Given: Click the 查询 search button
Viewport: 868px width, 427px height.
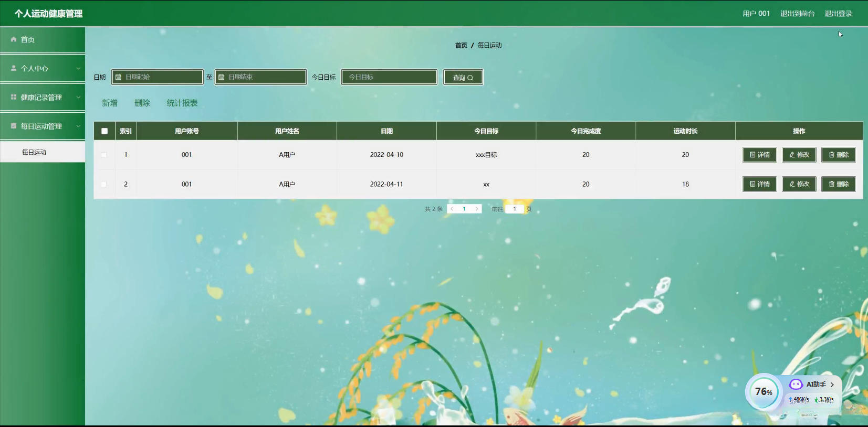Looking at the screenshot, I should pos(463,77).
